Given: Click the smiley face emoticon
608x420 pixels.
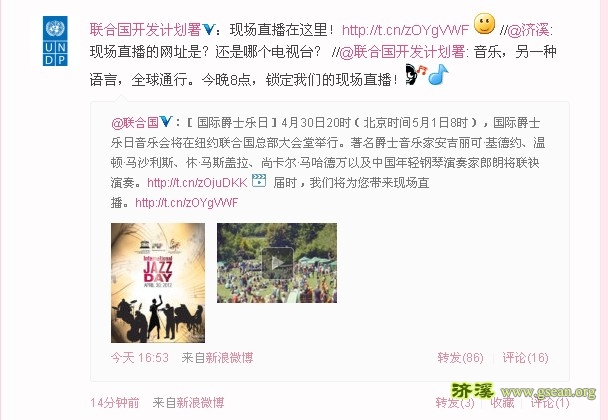Looking at the screenshot, I should click(484, 24).
